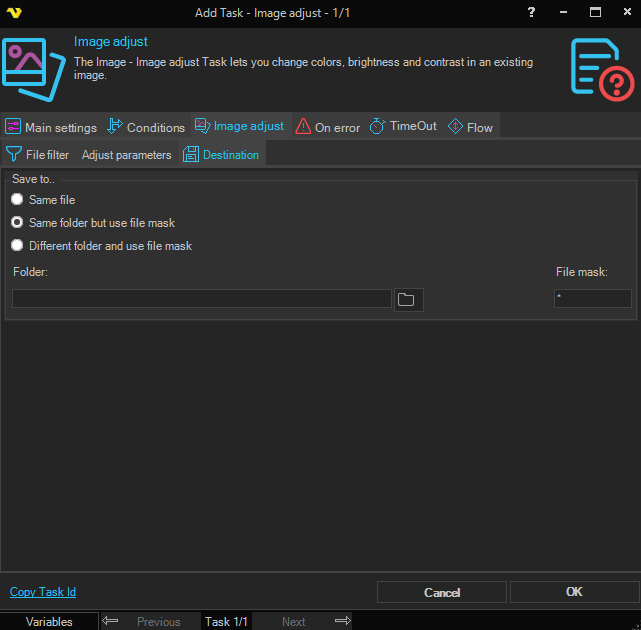Go to the TimeOut tab

click(403, 127)
